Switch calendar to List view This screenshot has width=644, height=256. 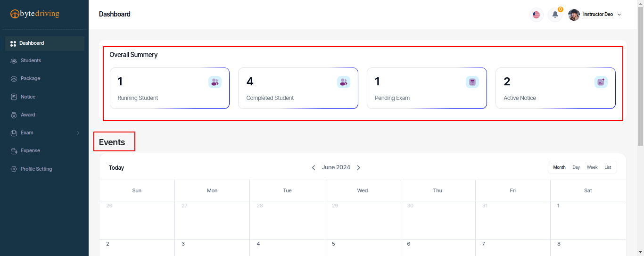tap(608, 167)
